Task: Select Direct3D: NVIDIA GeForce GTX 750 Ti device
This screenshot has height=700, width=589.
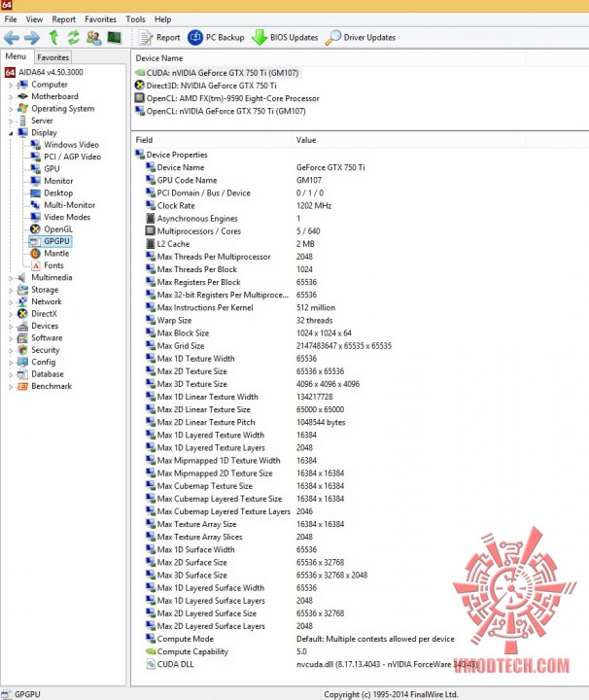Action: click(x=206, y=86)
